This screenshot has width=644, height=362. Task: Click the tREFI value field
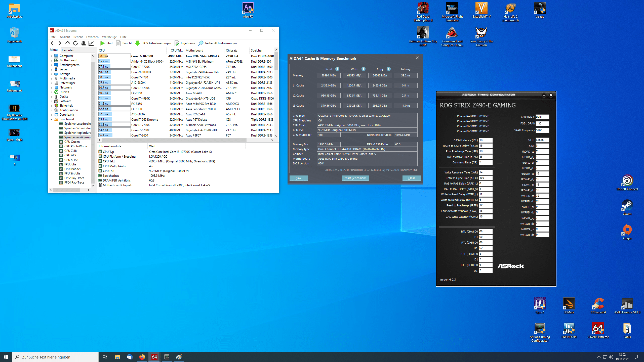click(x=542, y=140)
